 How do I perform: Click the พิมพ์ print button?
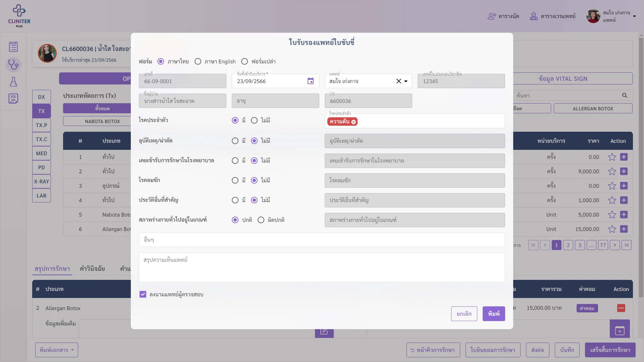click(x=494, y=314)
